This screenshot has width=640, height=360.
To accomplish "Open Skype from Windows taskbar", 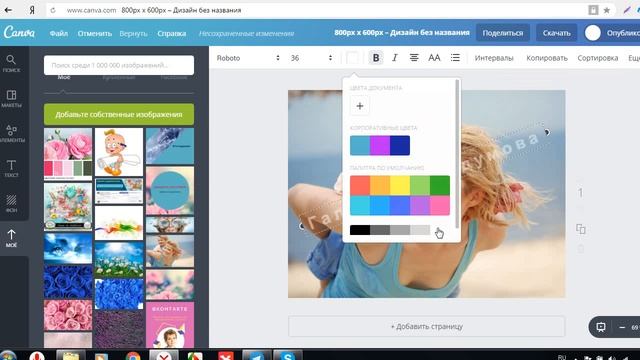I will coord(287,356).
